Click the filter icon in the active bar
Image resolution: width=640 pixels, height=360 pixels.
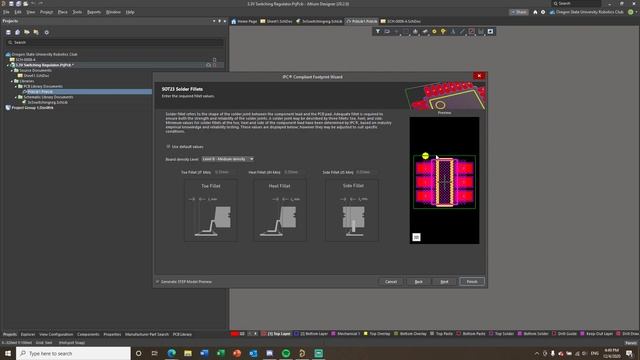(378, 31)
